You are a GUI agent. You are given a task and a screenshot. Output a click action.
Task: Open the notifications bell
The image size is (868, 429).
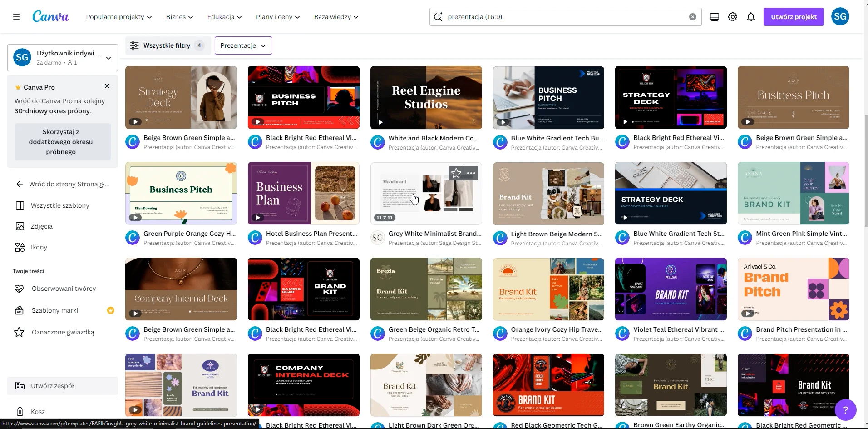coord(751,17)
